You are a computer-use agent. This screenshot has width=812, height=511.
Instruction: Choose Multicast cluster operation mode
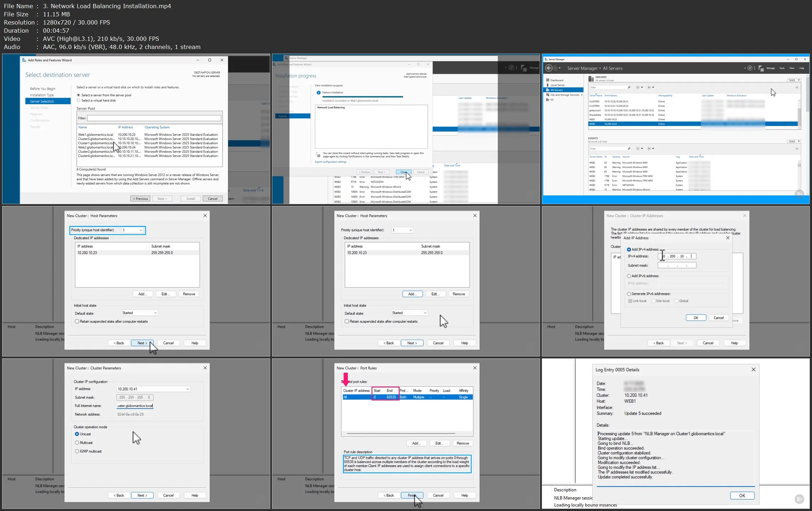77,442
